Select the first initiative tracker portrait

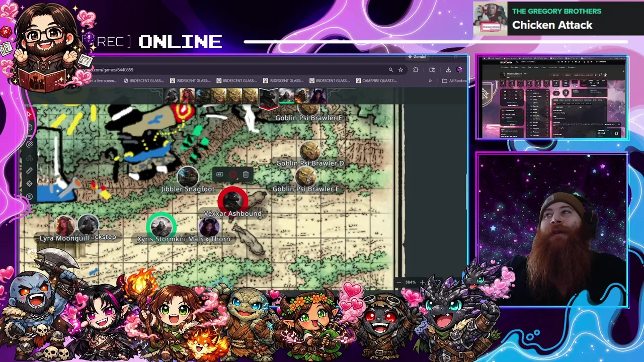coord(172,96)
